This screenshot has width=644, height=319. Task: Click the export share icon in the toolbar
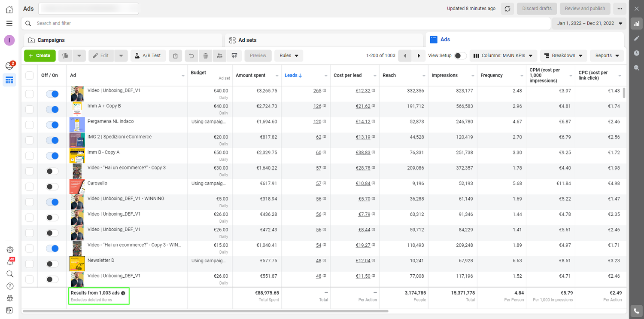[x=234, y=55]
